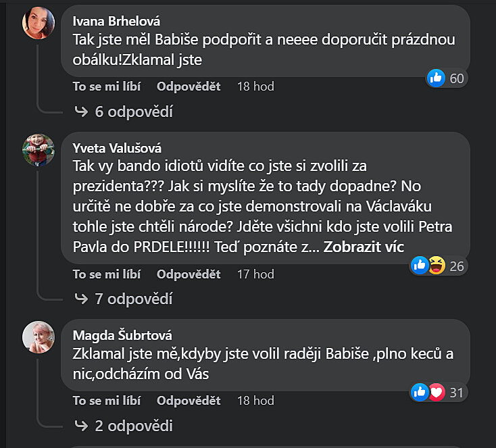The image size is (496, 448).
Task: Reply to Magda Šubrtová's comment
Action: tap(189, 401)
